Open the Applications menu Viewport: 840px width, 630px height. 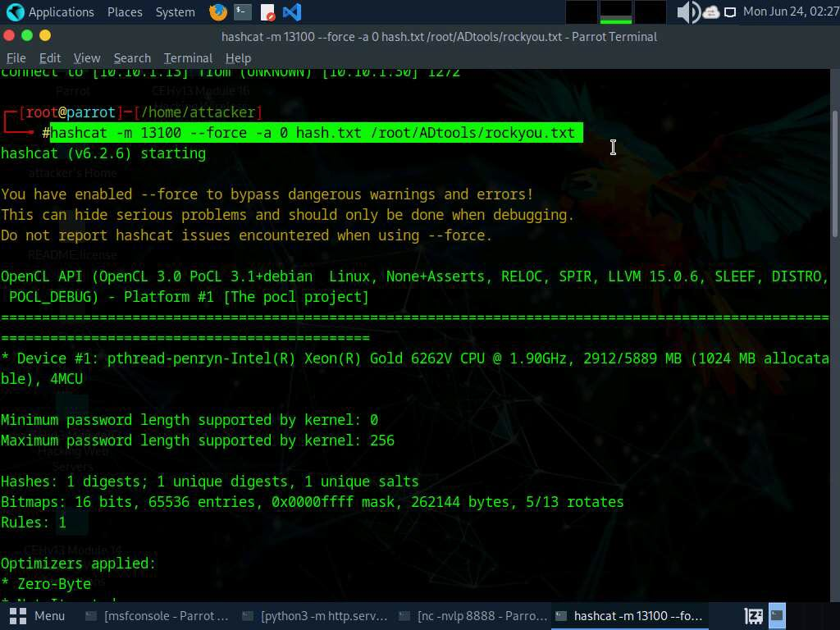(x=50, y=12)
